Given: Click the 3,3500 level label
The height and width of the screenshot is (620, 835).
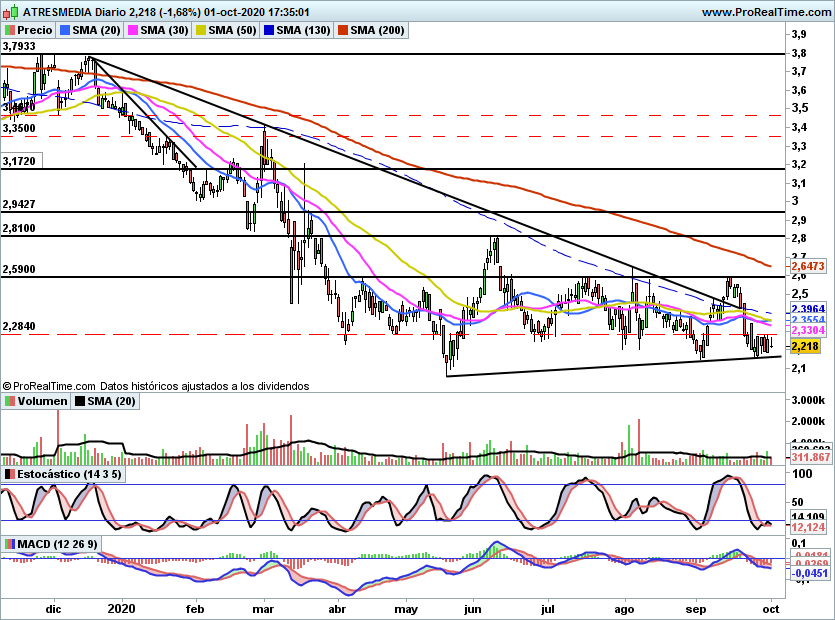Looking at the screenshot, I should click(x=19, y=128).
